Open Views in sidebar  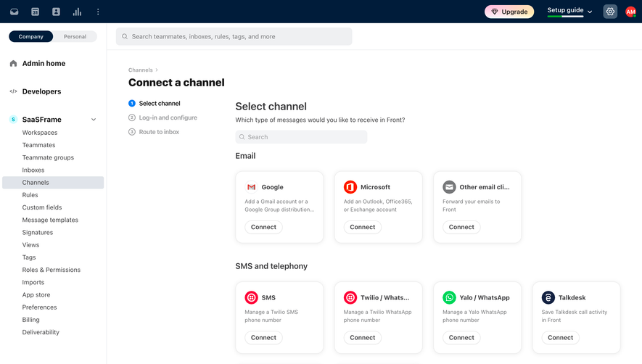point(30,245)
